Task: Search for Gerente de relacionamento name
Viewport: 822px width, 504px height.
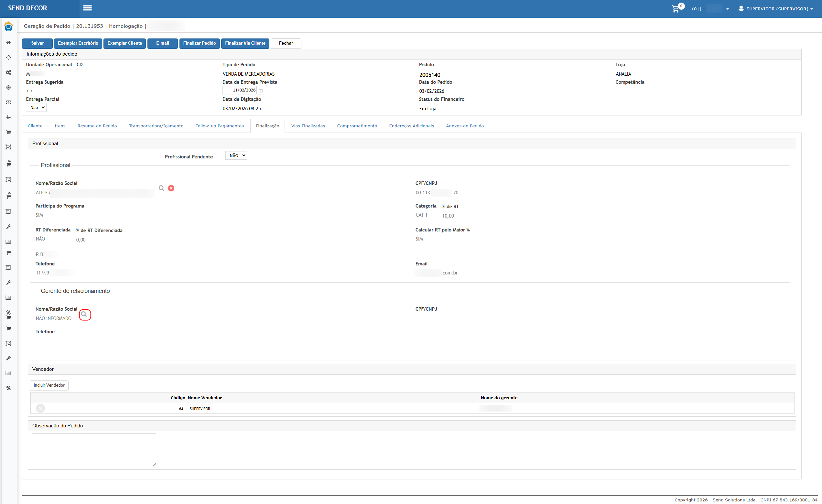Action: tap(84, 314)
